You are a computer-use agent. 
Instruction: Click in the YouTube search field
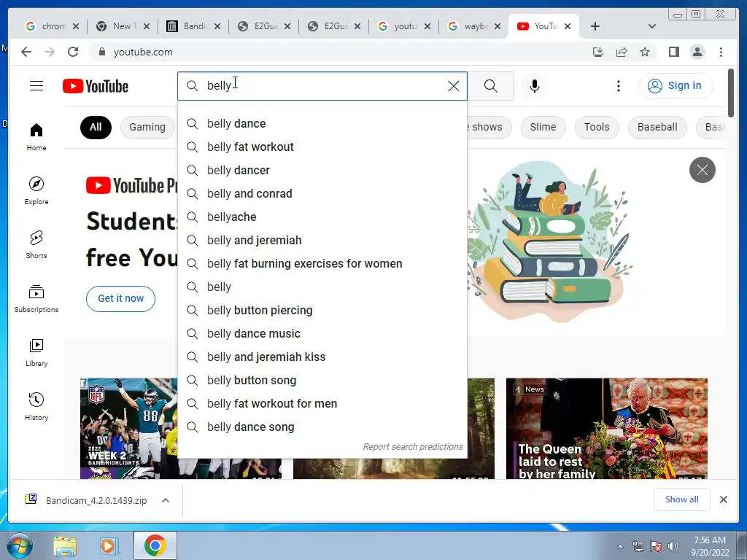click(x=324, y=86)
